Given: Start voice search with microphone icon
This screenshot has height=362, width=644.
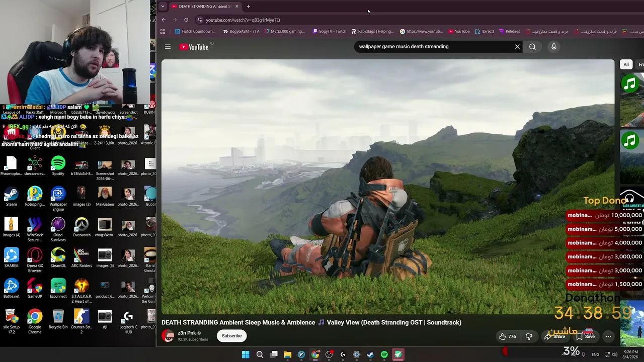Looking at the screenshot, I should pyautogui.click(x=554, y=47).
